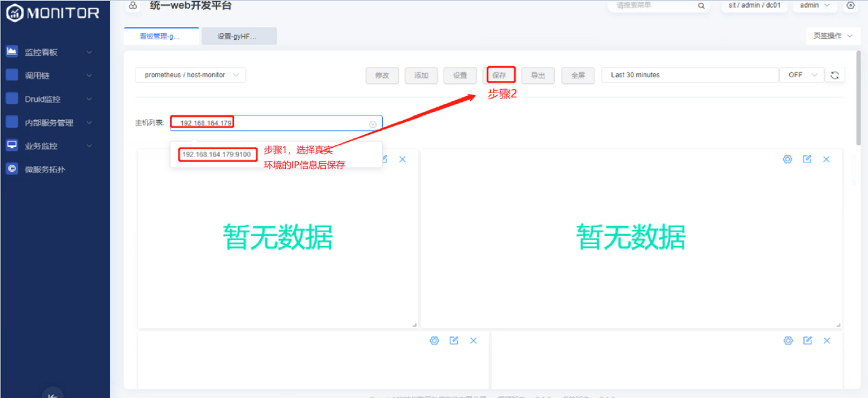Open settings of bottom-right panel
The width and height of the screenshot is (868, 398).
(788, 340)
